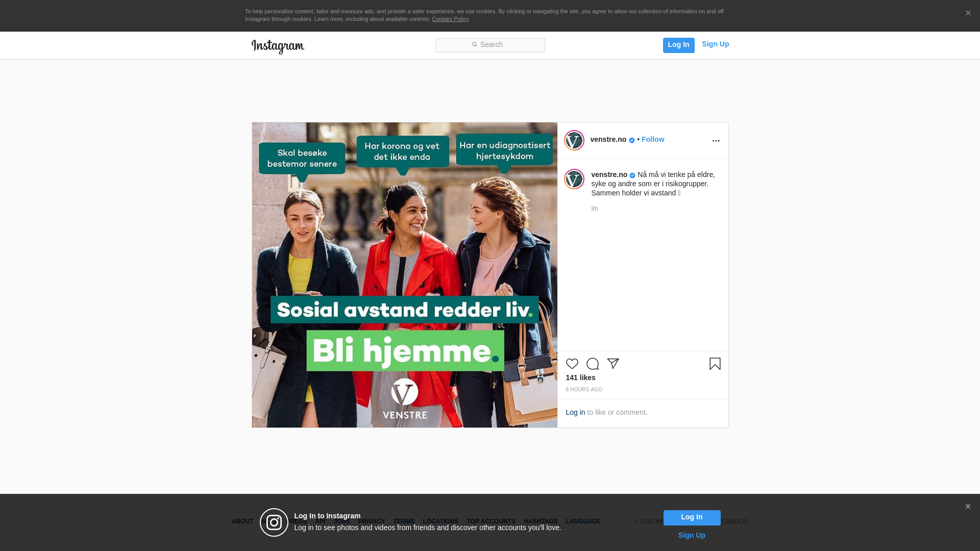The height and width of the screenshot is (551, 980).
Task: Save the post with bookmark icon
Action: click(x=715, y=364)
